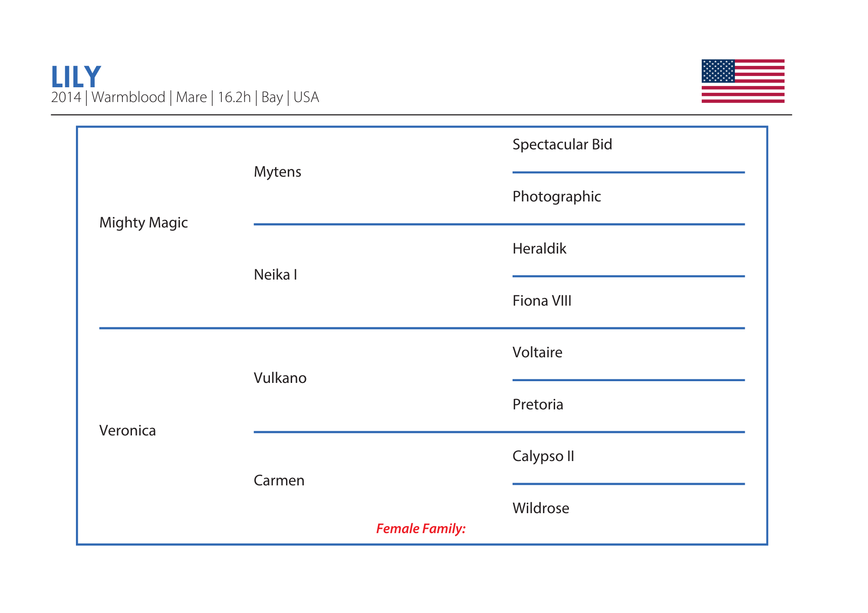Click the Spectacular Bid name
The image size is (868, 613).
click(x=562, y=145)
